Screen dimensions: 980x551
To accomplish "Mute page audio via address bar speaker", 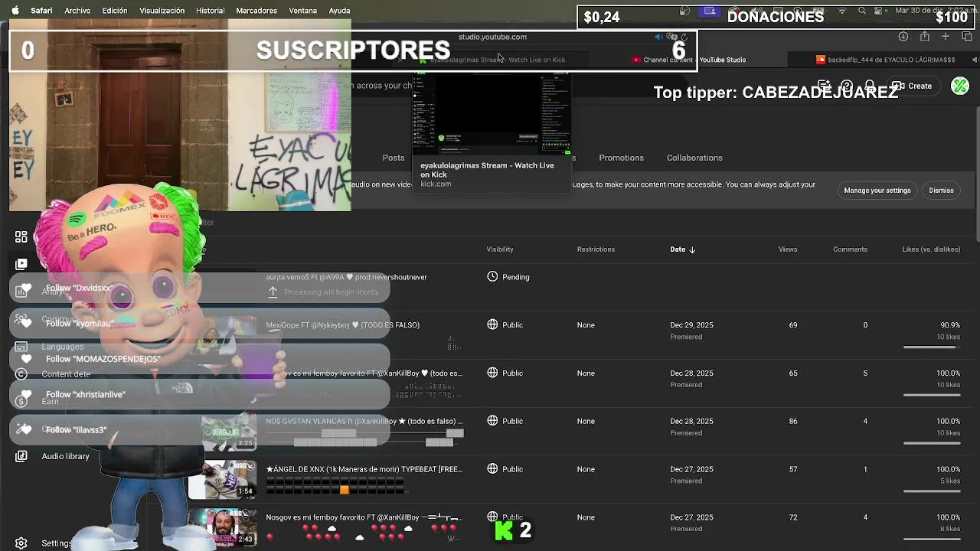I will point(658,37).
